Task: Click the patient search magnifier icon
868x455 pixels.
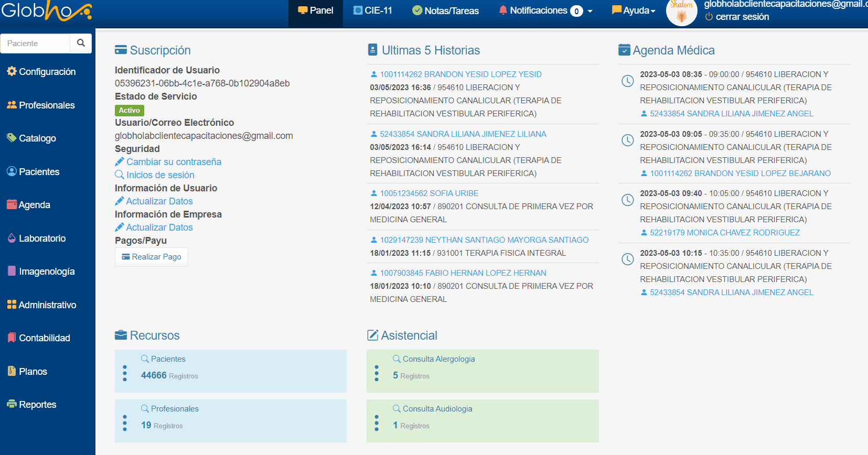Action: (81, 43)
